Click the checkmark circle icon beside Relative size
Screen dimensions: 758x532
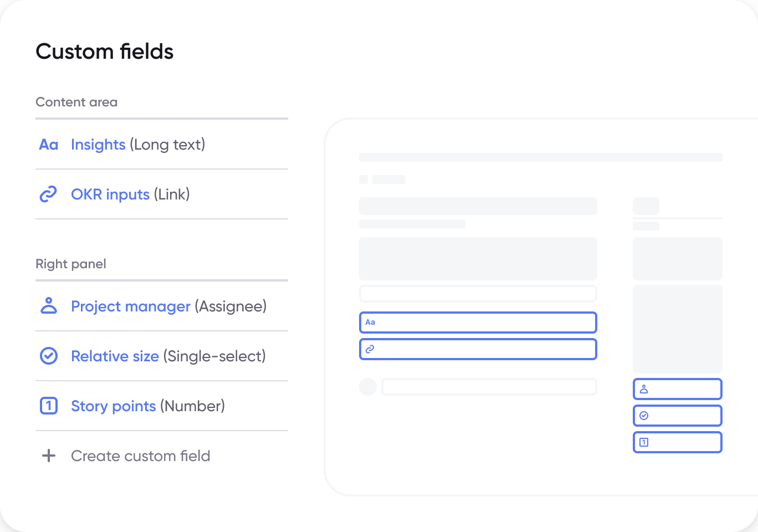[x=49, y=356]
